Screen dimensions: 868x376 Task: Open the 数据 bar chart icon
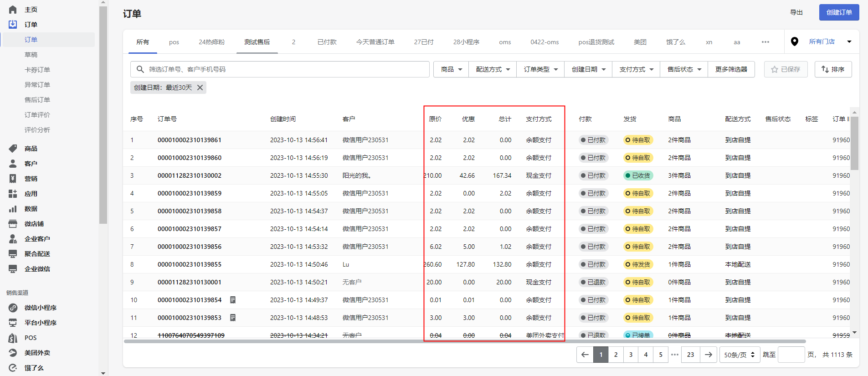(13, 209)
